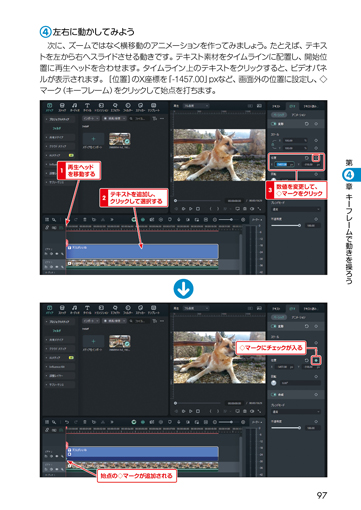Adjust the opacity slider in upper properties panel
Screen dimensions: 361x510
point(286,226)
